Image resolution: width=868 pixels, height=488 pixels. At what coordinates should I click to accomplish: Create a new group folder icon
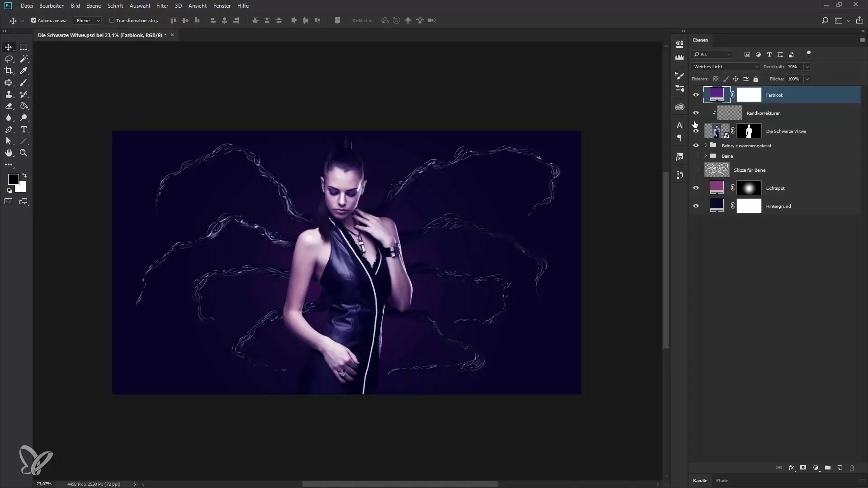[x=828, y=468]
